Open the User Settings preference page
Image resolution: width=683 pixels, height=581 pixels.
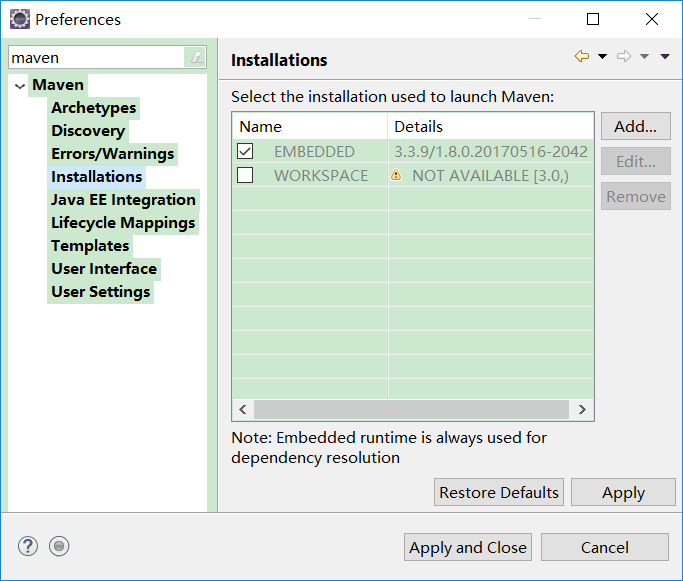[101, 292]
